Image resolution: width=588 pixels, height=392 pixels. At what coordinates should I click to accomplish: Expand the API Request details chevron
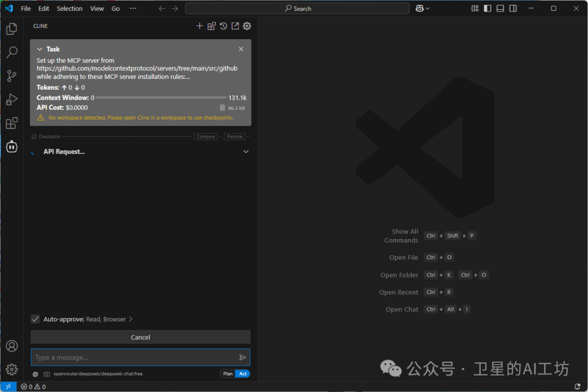(x=246, y=151)
